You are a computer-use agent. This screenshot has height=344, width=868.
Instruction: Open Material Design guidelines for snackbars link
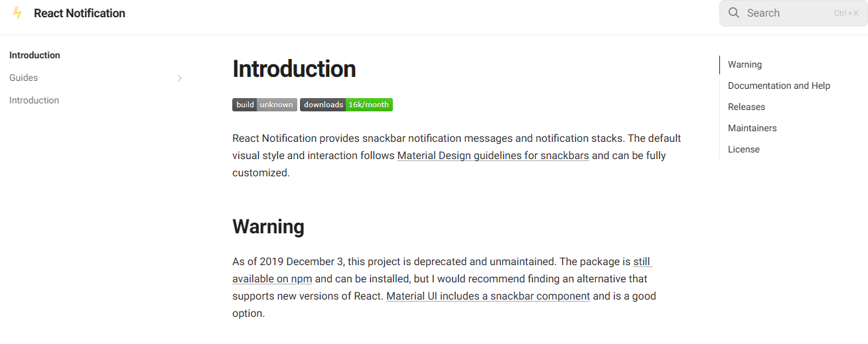coord(493,156)
